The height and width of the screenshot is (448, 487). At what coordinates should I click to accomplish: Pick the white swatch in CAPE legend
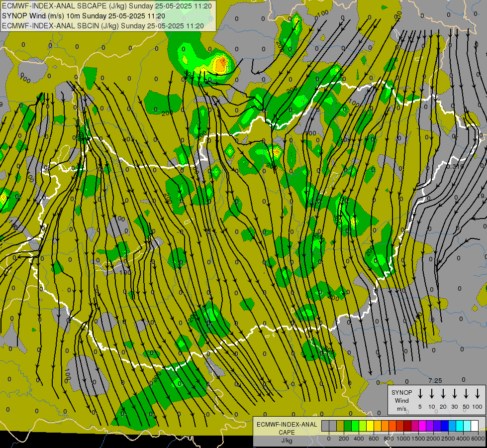click(475, 426)
